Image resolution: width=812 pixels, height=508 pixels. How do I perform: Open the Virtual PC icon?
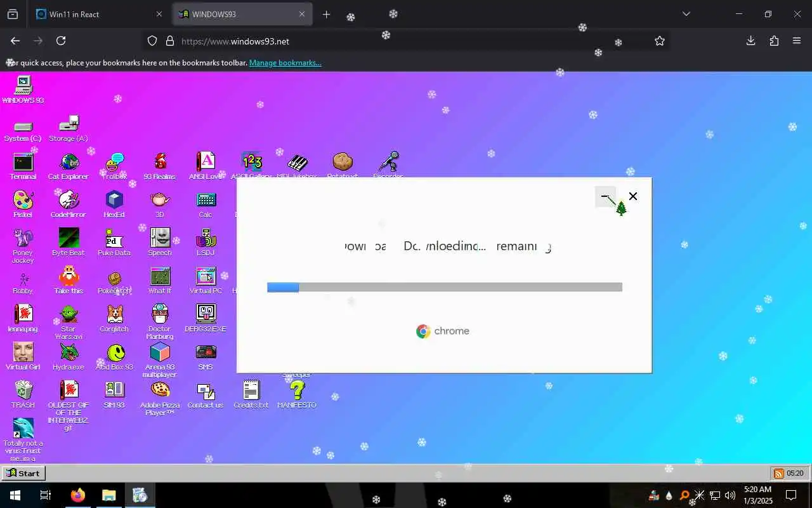206,281
